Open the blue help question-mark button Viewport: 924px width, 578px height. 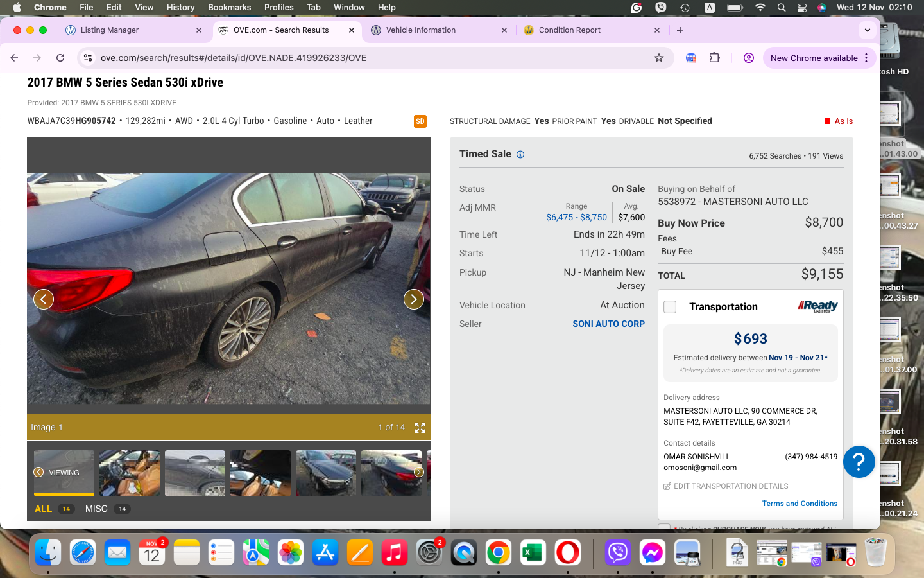[x=859, y=462]
